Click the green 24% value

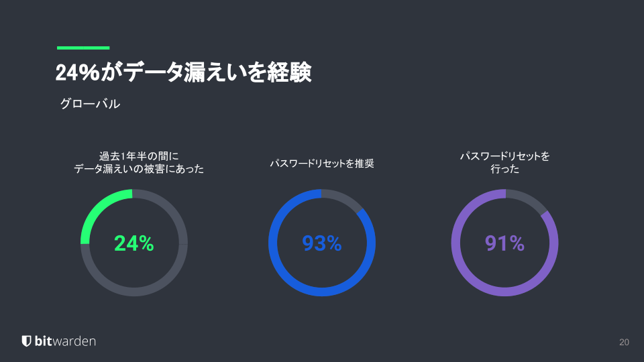(x=134, y=243)
